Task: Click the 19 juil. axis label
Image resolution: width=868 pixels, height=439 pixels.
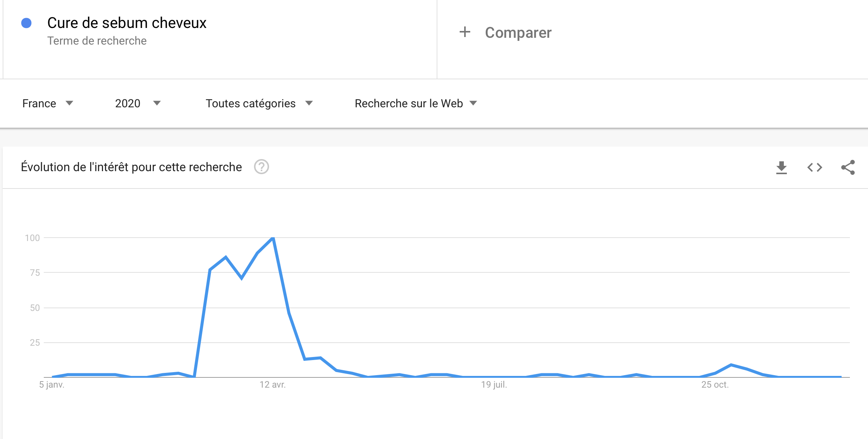Action: [x=494, y=385]
